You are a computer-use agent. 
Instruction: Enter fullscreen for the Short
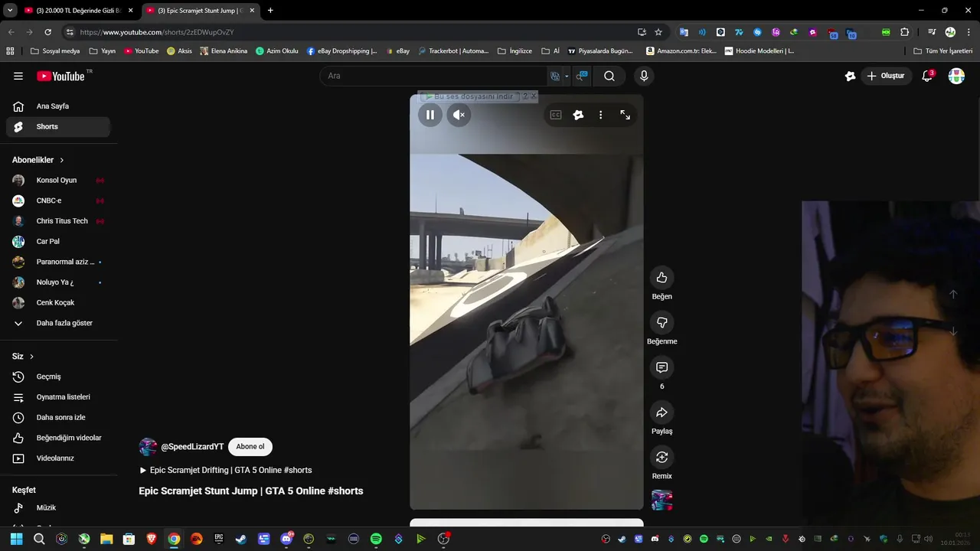click(x=626, y=115)
